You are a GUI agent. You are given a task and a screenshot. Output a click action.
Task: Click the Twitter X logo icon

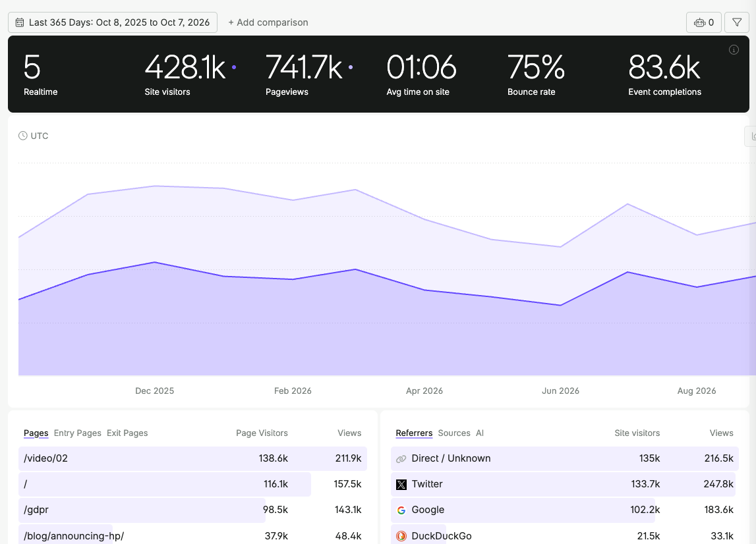[x=401, y=484]
